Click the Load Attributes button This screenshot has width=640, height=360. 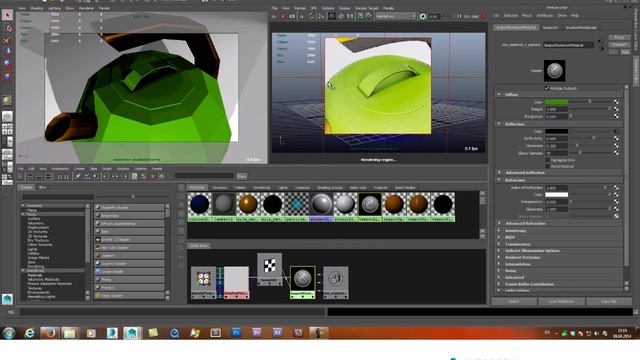pos(561,302)
